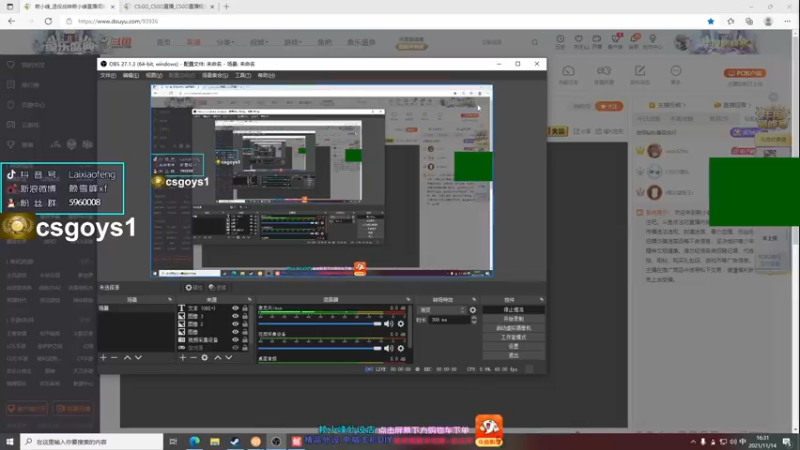Move scene up in the scenes list
The image size is (800, 450).
tap(127, 358)
